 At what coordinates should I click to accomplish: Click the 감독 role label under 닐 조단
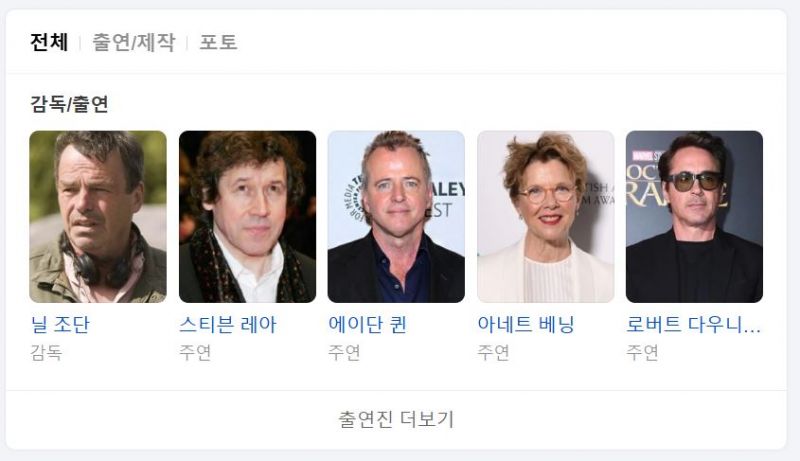[x=46, y=352]
